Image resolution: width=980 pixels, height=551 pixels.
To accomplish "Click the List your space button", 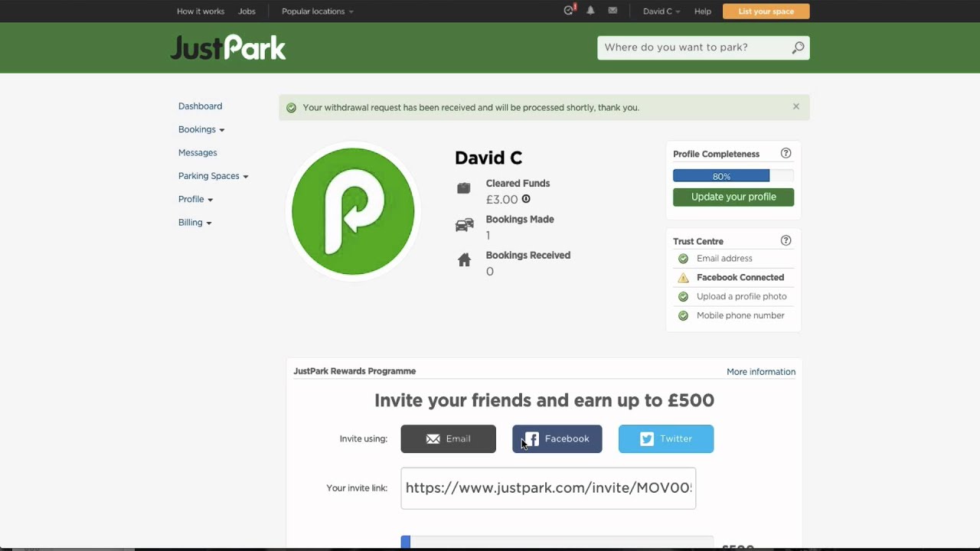I will 766,11.
